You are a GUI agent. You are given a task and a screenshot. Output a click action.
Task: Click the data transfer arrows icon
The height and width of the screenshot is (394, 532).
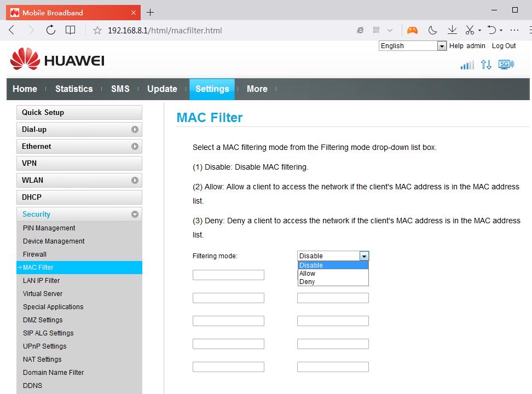pos(486,65)
